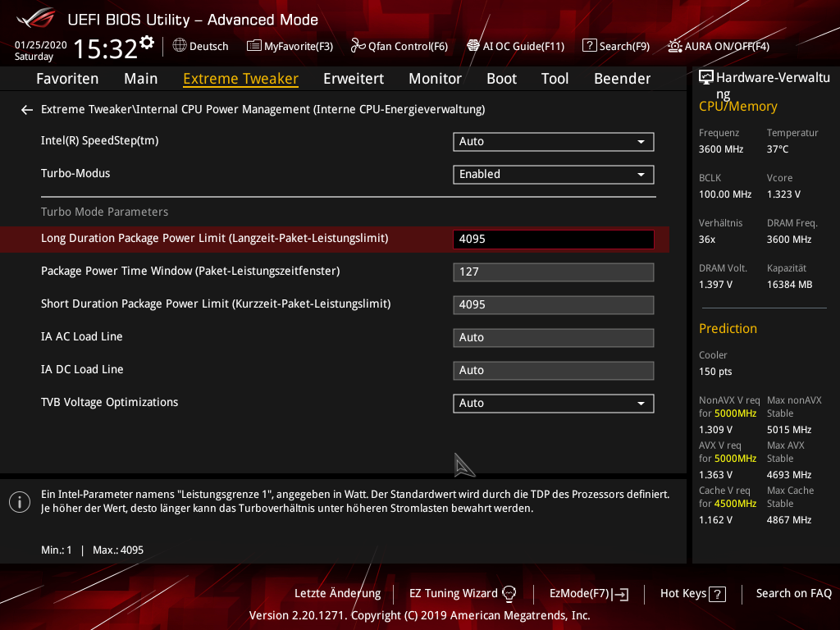Toggle AURA lighting icon
The width and height of the screenshot is (840, 630).
(674, 46)
